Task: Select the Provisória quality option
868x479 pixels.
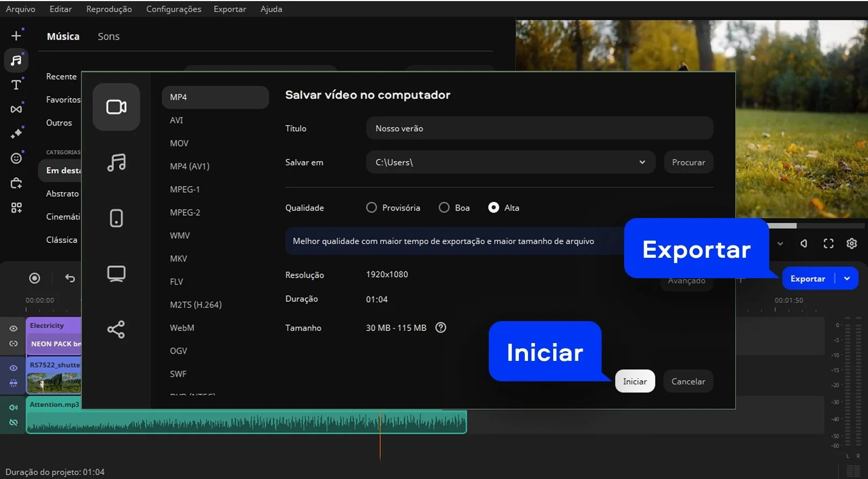Action: (371, 207)
